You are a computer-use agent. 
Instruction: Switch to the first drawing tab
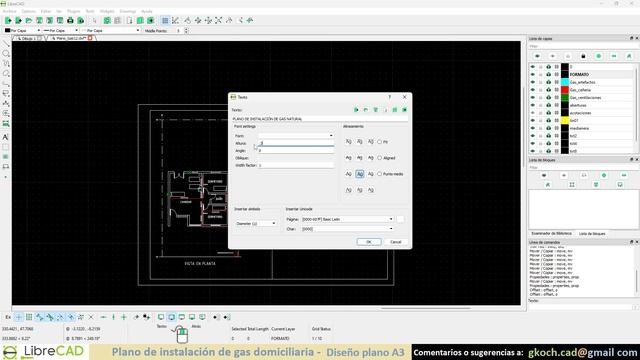point(28,38)
